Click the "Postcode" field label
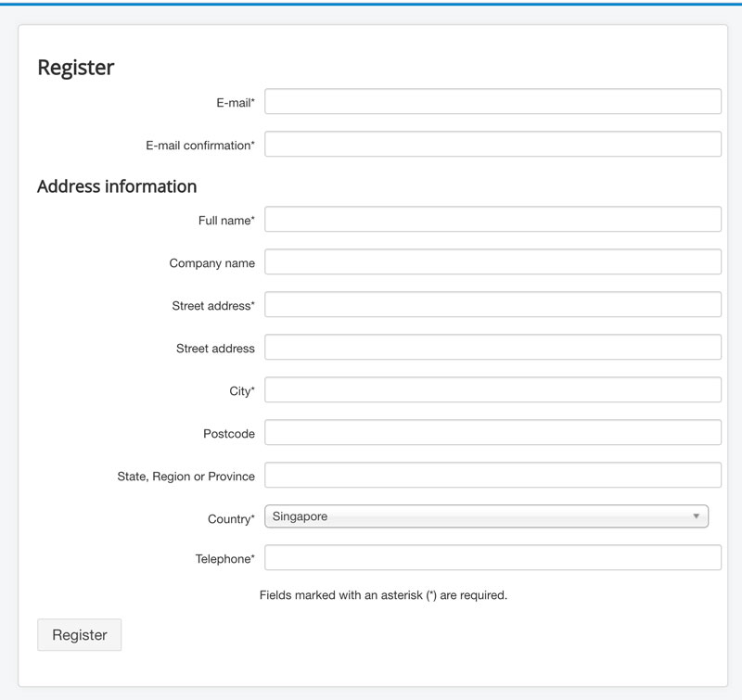 point(228,434)
